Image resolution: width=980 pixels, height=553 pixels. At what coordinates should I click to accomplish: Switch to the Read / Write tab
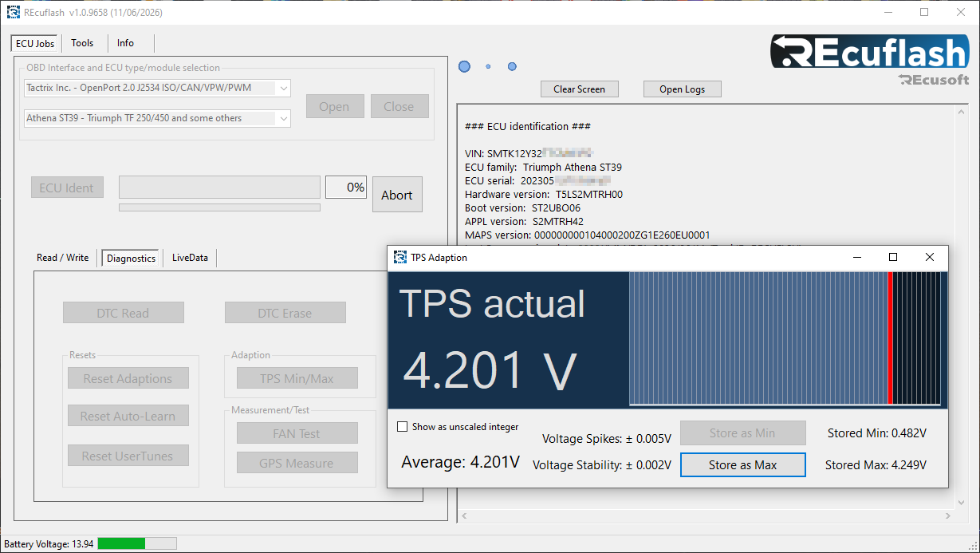click(x=63, y=258)
